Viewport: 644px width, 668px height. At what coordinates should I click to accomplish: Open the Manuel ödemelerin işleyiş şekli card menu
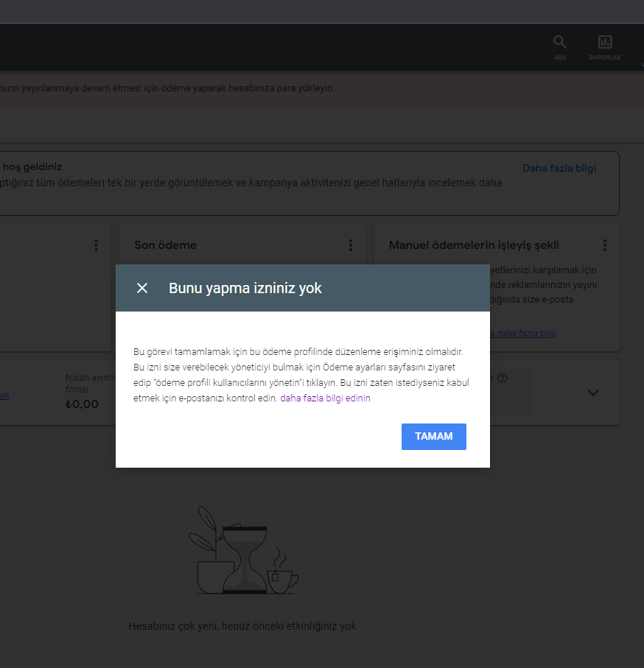604,245
